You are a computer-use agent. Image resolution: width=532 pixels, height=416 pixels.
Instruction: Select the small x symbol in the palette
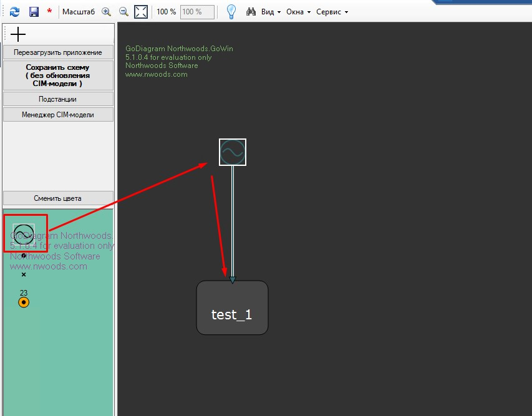tap(24, 274)
